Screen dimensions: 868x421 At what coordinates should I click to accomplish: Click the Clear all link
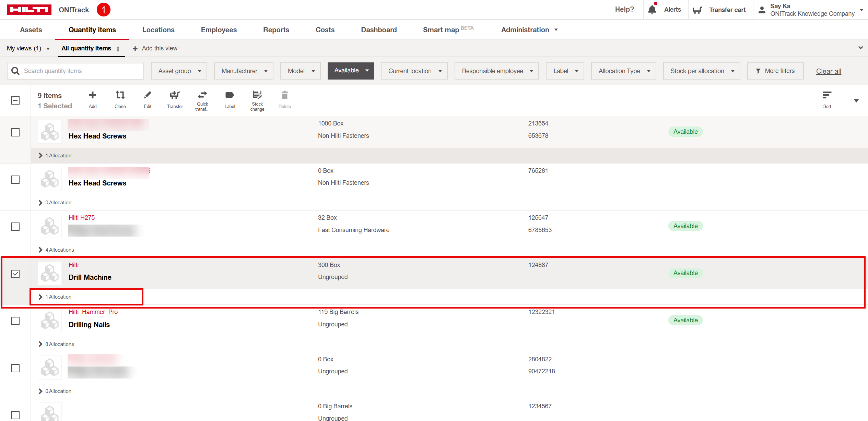[x=828, y=71]
